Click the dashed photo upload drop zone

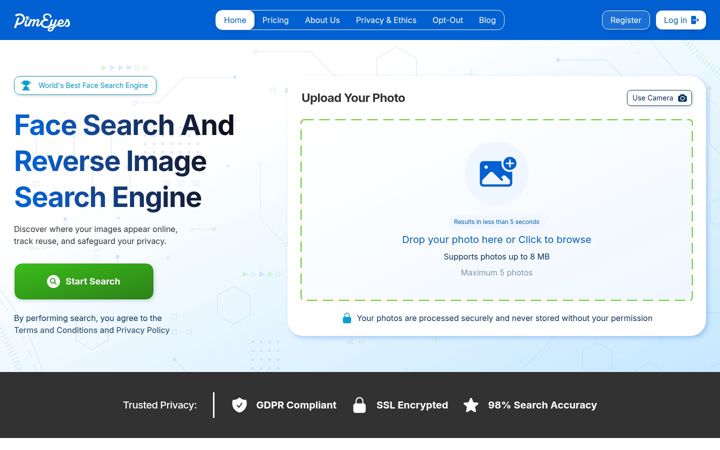pos(496,210)
